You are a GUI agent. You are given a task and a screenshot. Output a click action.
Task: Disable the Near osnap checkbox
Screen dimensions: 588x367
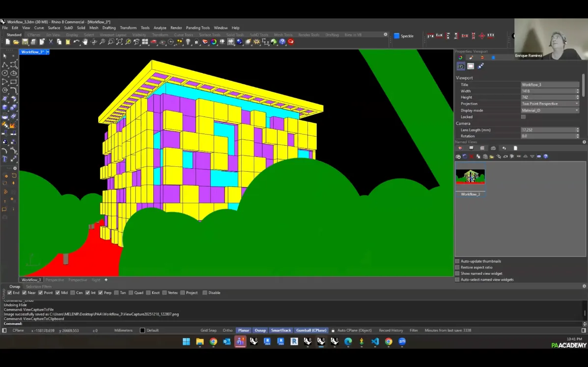click(25, 293)
